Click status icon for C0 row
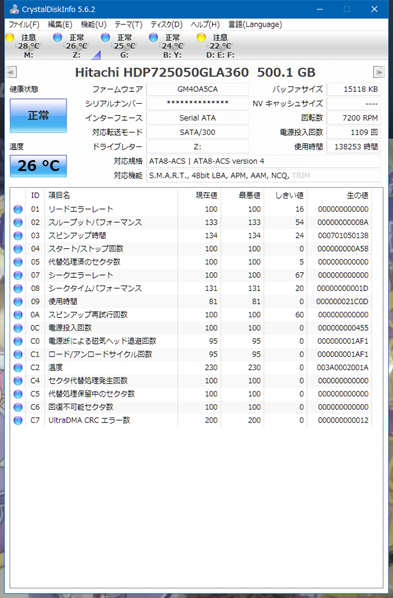 [18, 341]
